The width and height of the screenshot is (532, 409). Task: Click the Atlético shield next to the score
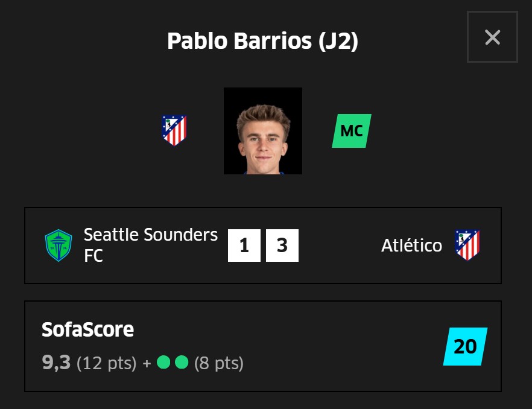(x=468, y=244)
